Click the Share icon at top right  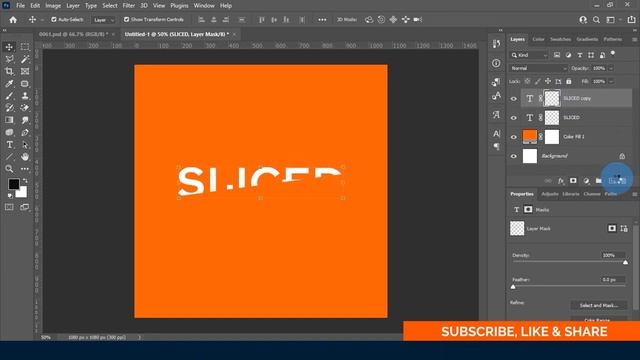click(x=631, y=20)
